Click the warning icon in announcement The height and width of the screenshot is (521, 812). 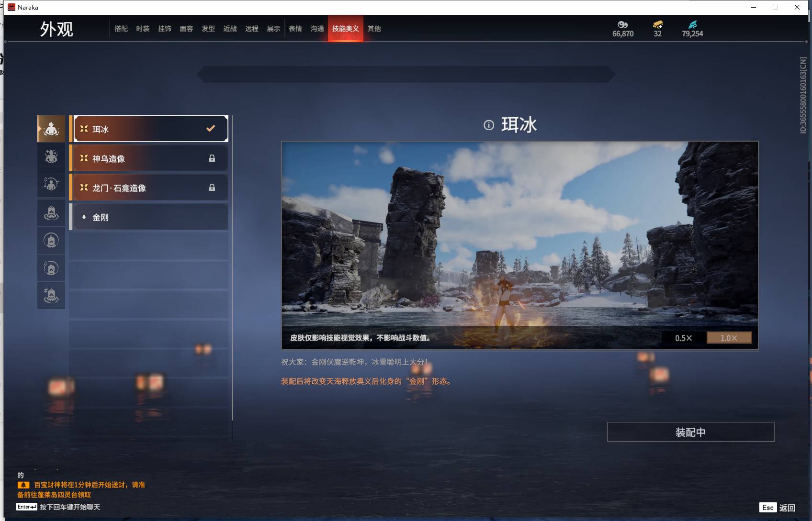(x=23, y=485)
